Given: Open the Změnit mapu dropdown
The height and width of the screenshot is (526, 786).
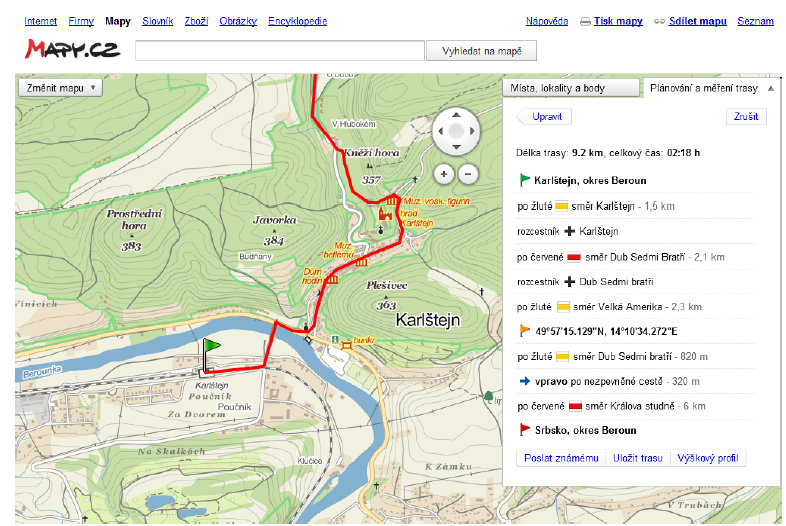Looking at the screenshot, I should 60,88.
